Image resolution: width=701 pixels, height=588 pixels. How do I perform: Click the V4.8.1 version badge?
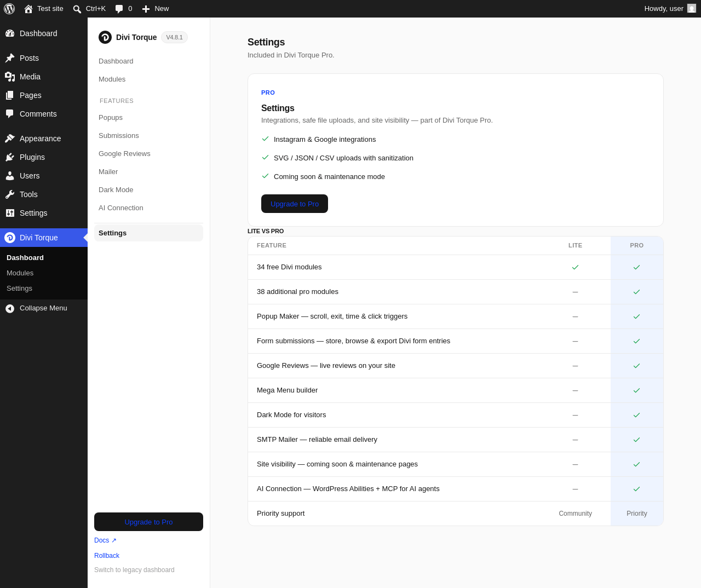point(174,37)
